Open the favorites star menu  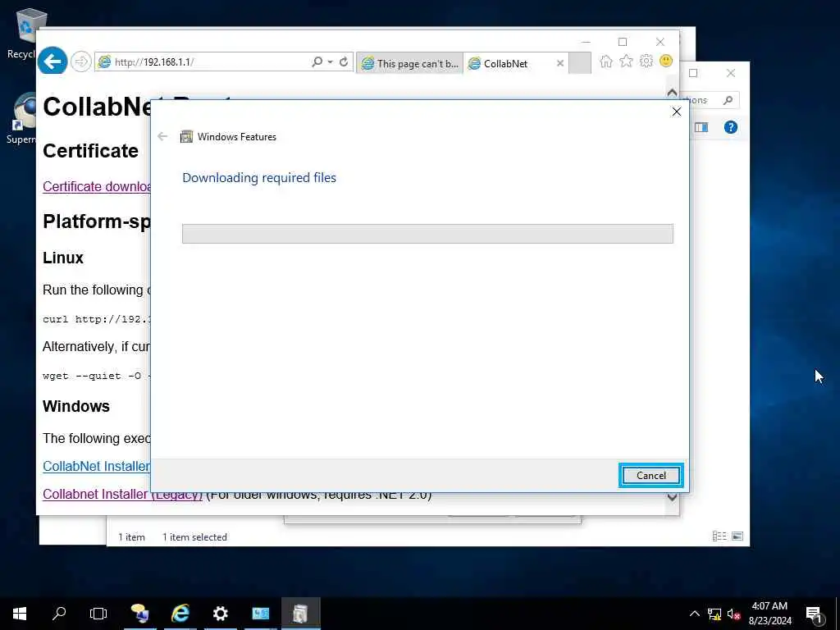click(626, 61)
